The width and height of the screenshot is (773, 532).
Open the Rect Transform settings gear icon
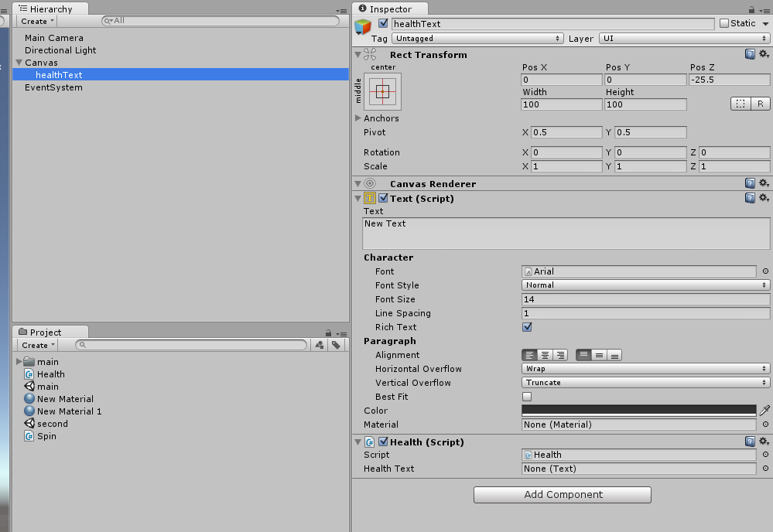[764, 54]
